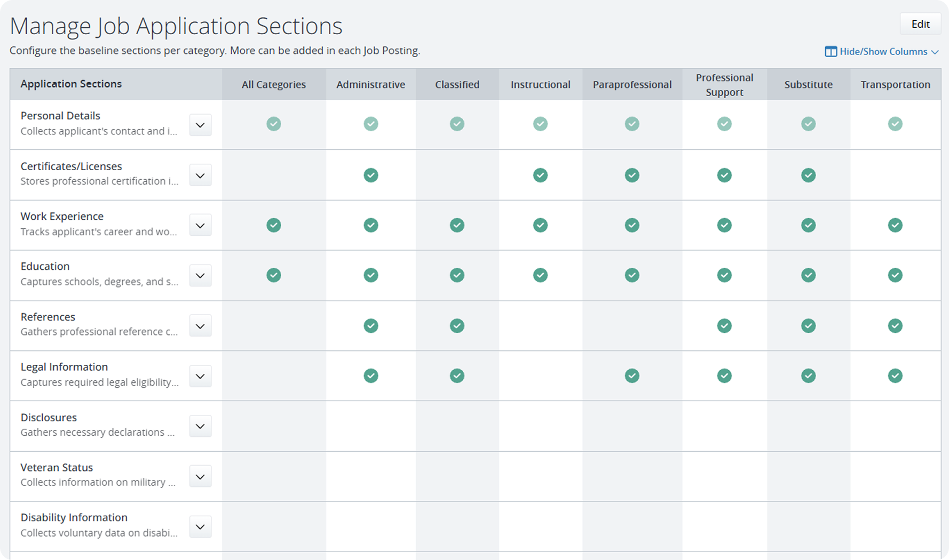Toggle Legal Information check for Transportation

tap(895, 376)
